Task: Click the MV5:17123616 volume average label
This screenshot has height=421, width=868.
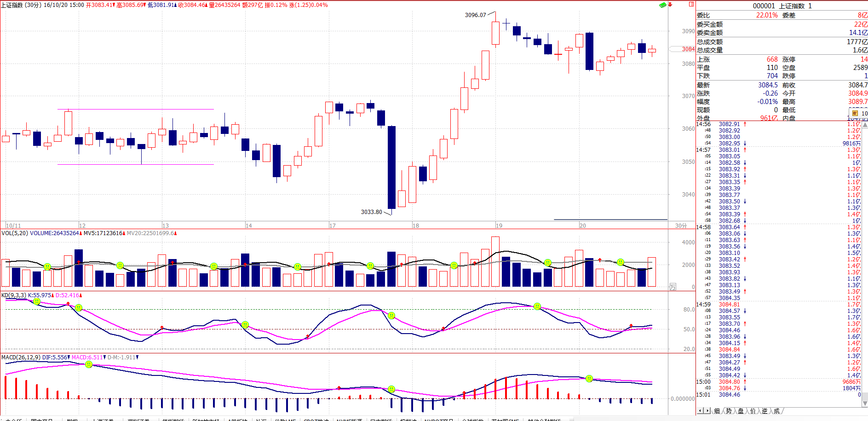Action: tap(103, 233)
